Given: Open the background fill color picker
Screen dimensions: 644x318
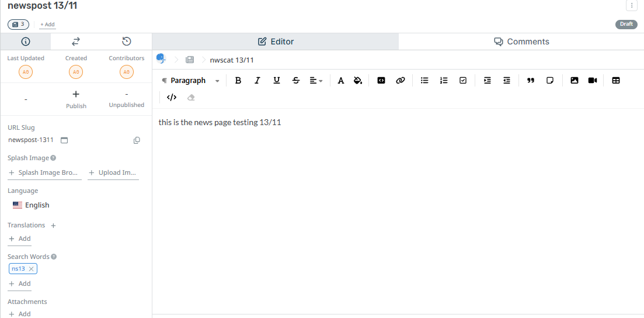Looking at the screenshot, I should point(358,81).
